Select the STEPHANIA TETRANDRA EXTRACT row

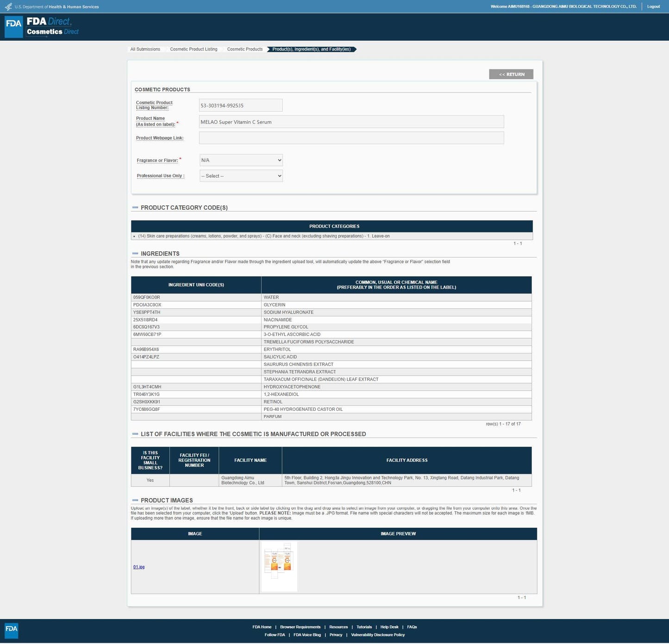click(x=331, y=372)
